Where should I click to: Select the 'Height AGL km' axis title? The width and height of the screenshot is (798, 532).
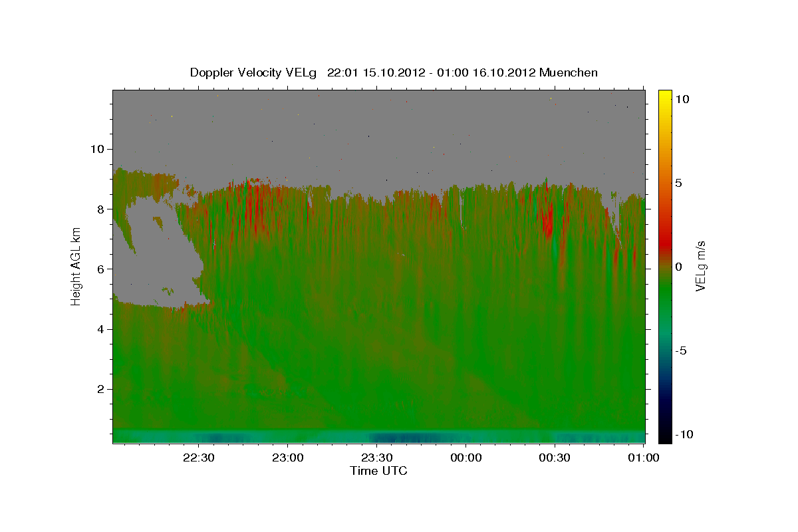[76, 266]
